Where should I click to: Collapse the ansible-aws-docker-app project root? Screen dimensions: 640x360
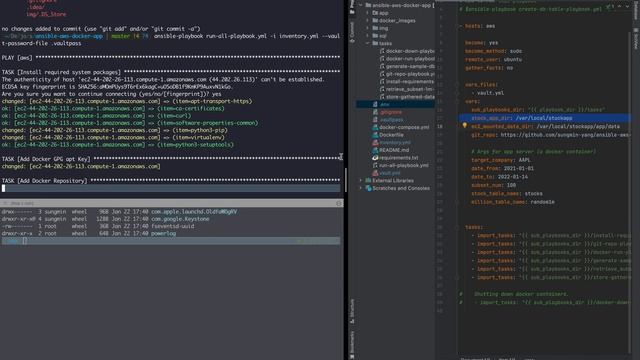pos(361,5)
